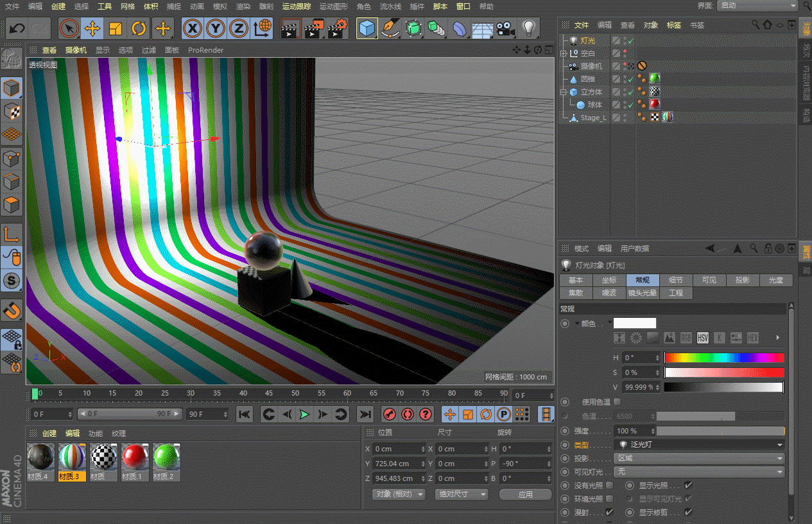Image resolution: width=812 pixels, height=524 pixels.
Task: Expand the 立方体 object in the tree
Action: [x=564, y=92]
